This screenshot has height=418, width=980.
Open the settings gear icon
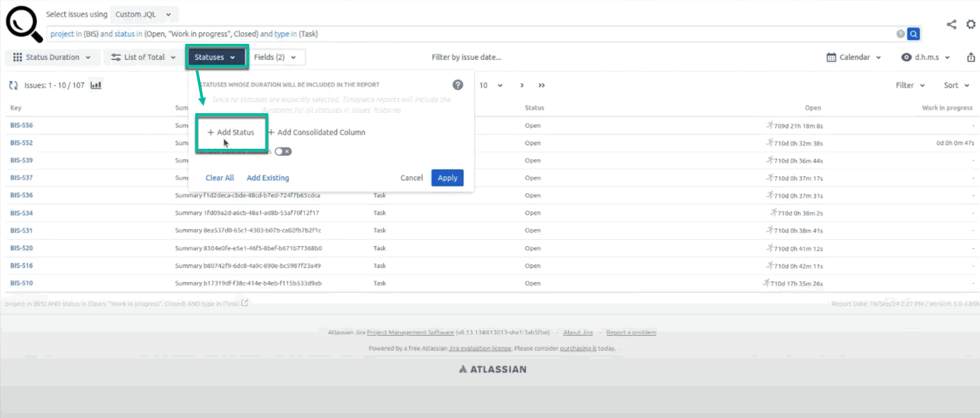click(971, 25)
